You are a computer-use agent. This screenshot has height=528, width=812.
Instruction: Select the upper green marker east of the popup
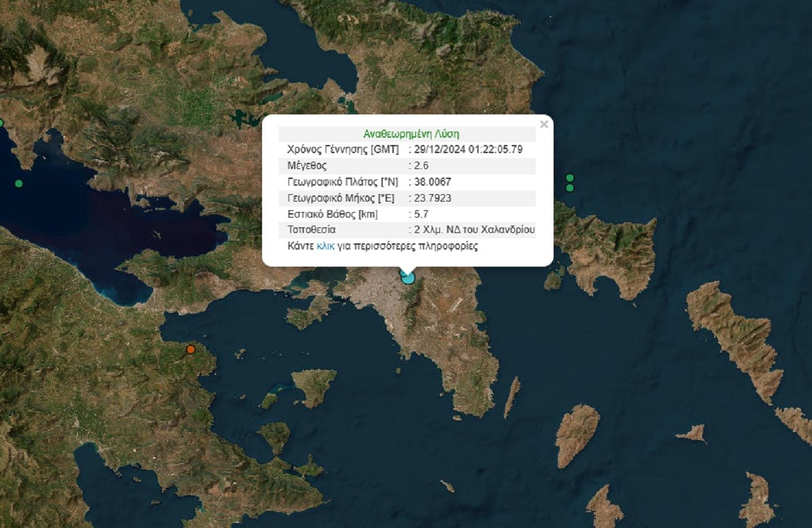click(x=570, y=178)
